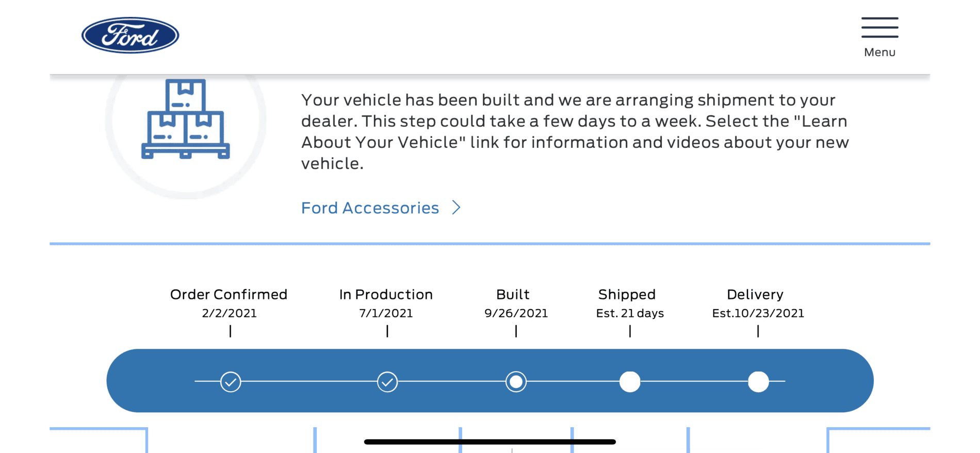
Task: Click the date 2/2/2021
Action: click(230, 313)
